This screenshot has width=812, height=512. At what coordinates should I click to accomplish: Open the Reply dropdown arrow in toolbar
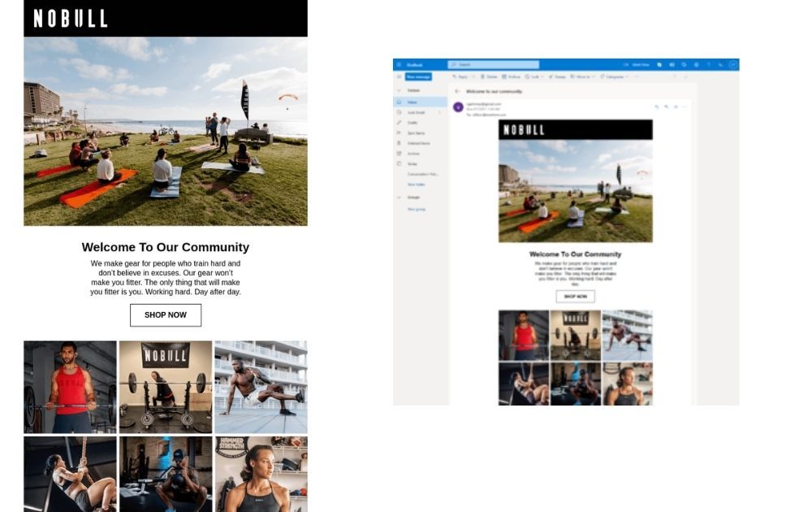tap(473, 76)
